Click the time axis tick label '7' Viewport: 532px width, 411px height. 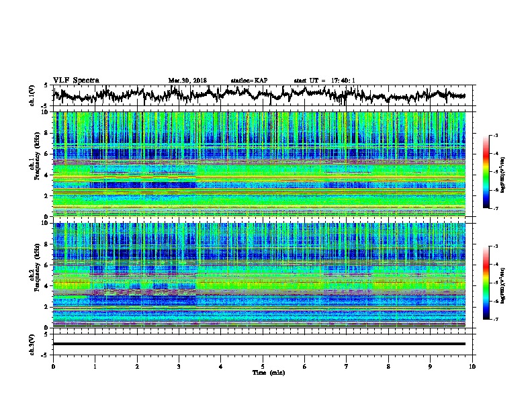click(x=347, y=367)
